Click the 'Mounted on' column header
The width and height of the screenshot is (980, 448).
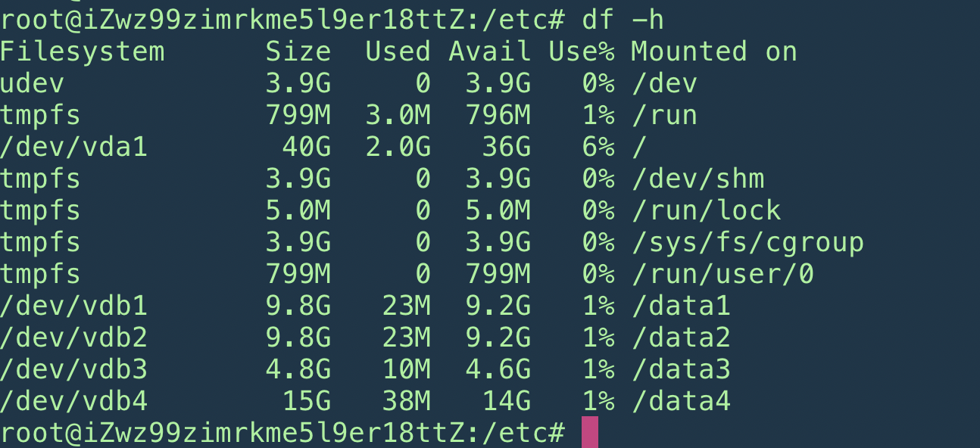(713, 51)
